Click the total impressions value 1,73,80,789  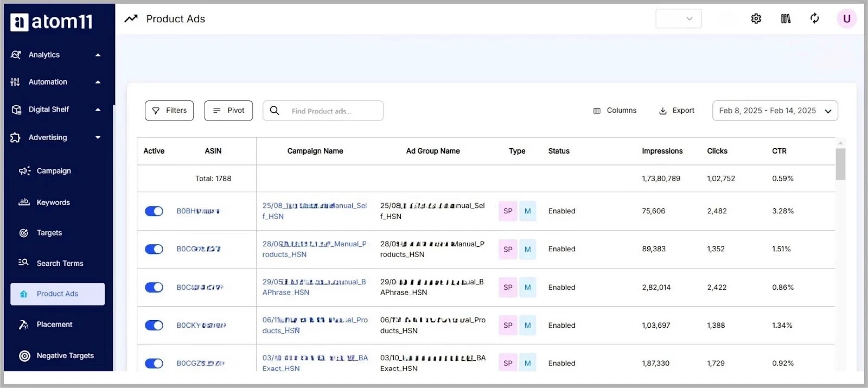[x=661, y=179]
